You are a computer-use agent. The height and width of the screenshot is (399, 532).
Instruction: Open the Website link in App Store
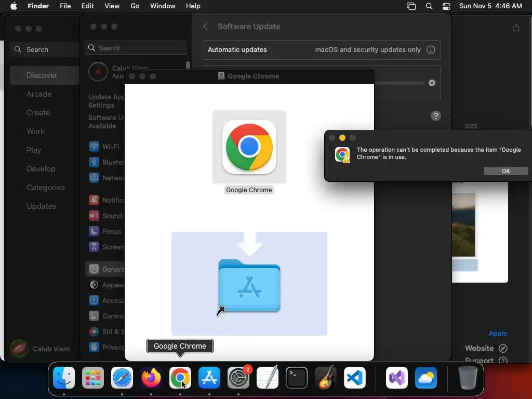[486, 349]
